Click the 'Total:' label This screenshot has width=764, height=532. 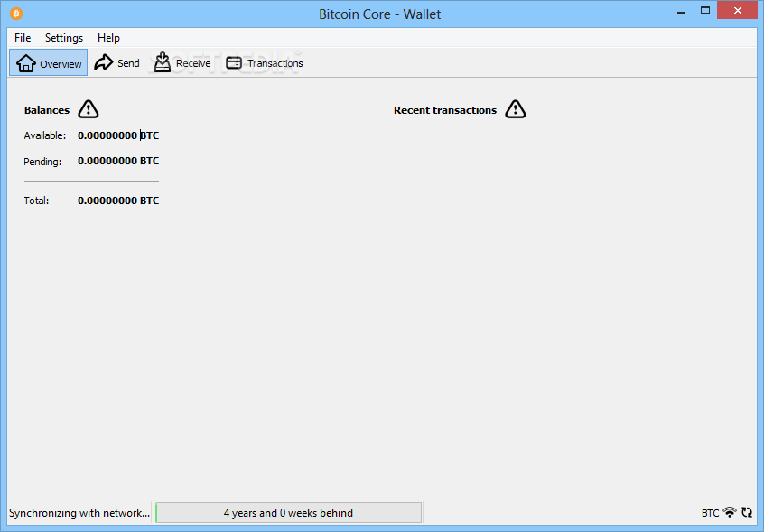(36, 201)
